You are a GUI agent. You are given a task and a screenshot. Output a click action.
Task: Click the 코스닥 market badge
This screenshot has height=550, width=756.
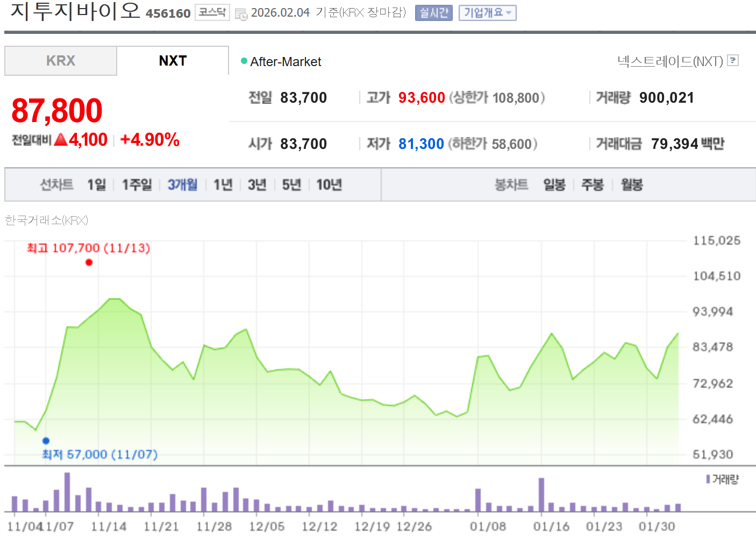(x=212, y=12)
